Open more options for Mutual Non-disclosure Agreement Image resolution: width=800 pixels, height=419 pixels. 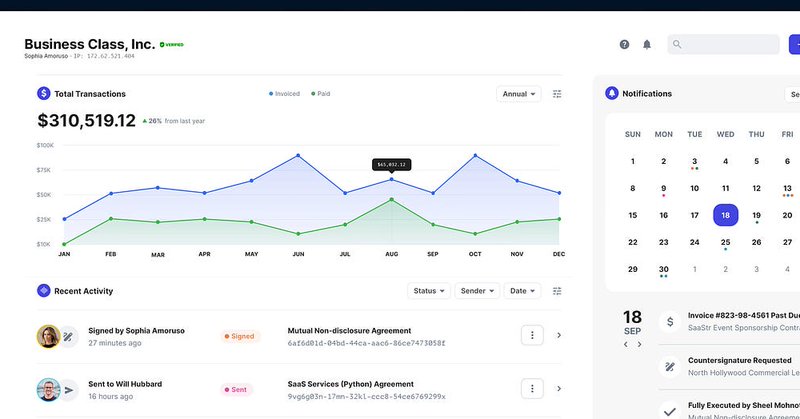click(x=532, y=335)
